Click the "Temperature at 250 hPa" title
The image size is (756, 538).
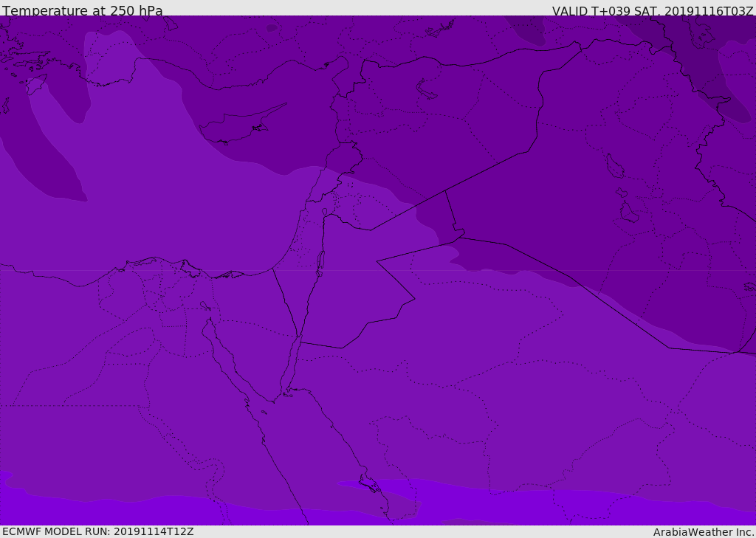82,10
